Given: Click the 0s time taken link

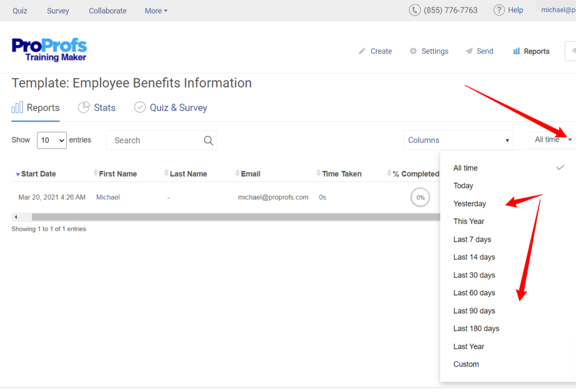Looking at the screenshot, I should [322, 197].
